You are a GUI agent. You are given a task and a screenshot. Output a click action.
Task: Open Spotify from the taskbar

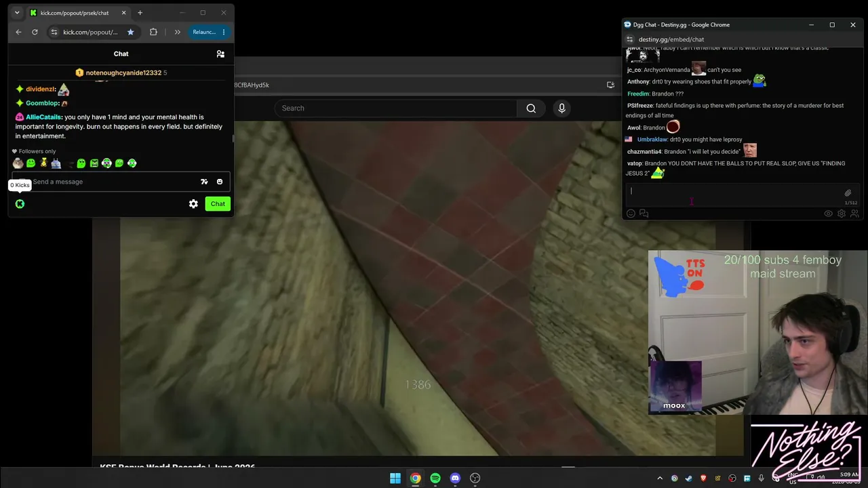pos(435,478)
